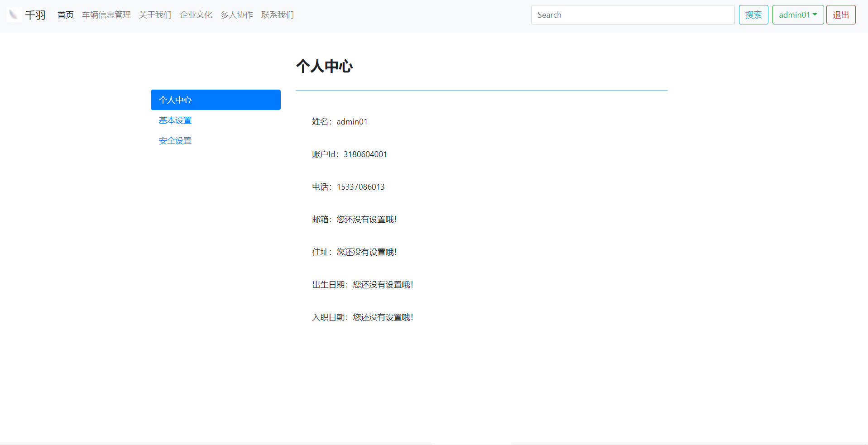Screen dimensions: 868x445
Task: Click the 电话：15337086013 text
Action: 348,187
